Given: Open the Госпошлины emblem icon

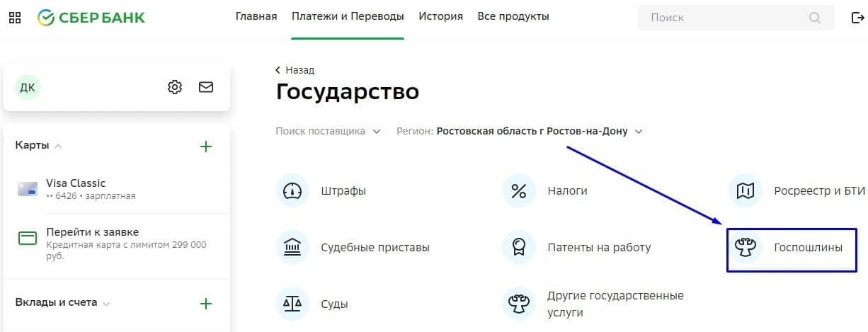Looking at the screenshot, I should (x=746, y=248).
